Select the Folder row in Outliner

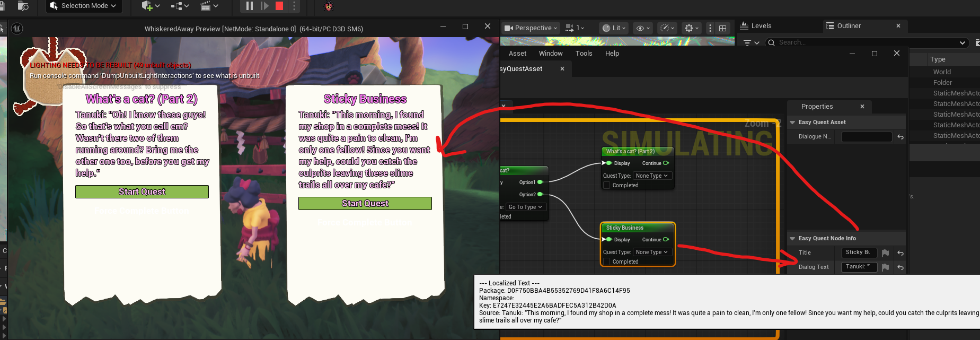942,82
